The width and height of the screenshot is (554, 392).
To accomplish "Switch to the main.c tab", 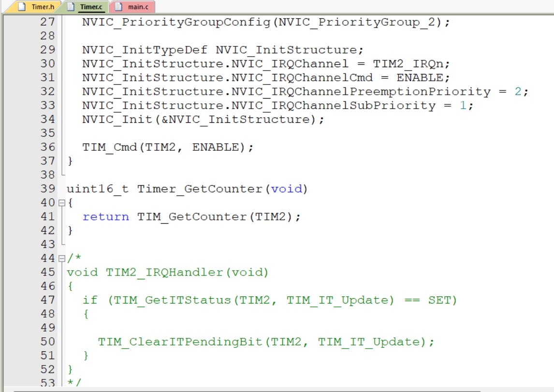I will 132,7.
